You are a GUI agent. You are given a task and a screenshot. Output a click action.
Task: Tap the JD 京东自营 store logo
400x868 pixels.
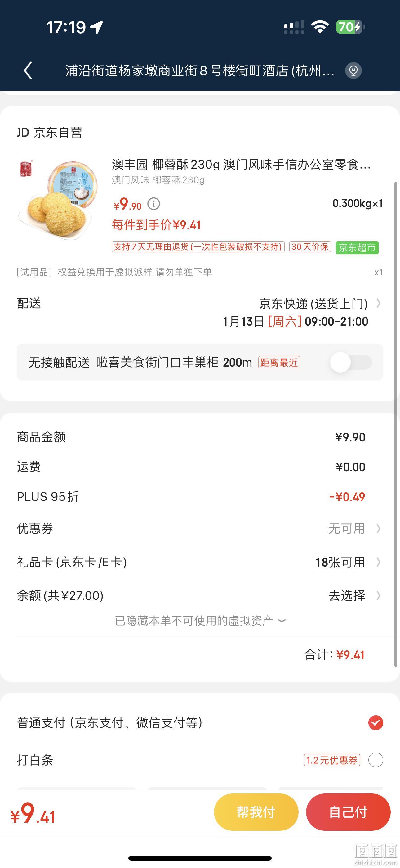[50, 133]
